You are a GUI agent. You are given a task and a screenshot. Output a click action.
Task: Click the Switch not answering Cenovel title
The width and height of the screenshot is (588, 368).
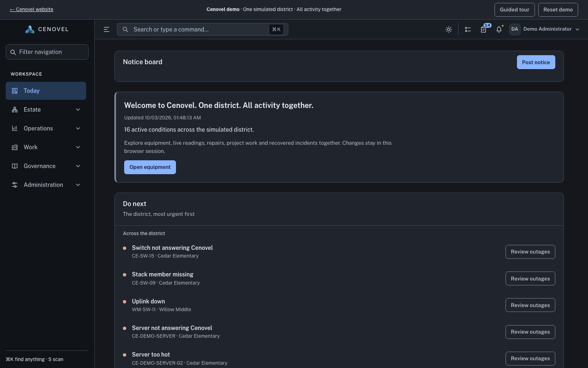[172, 248]
